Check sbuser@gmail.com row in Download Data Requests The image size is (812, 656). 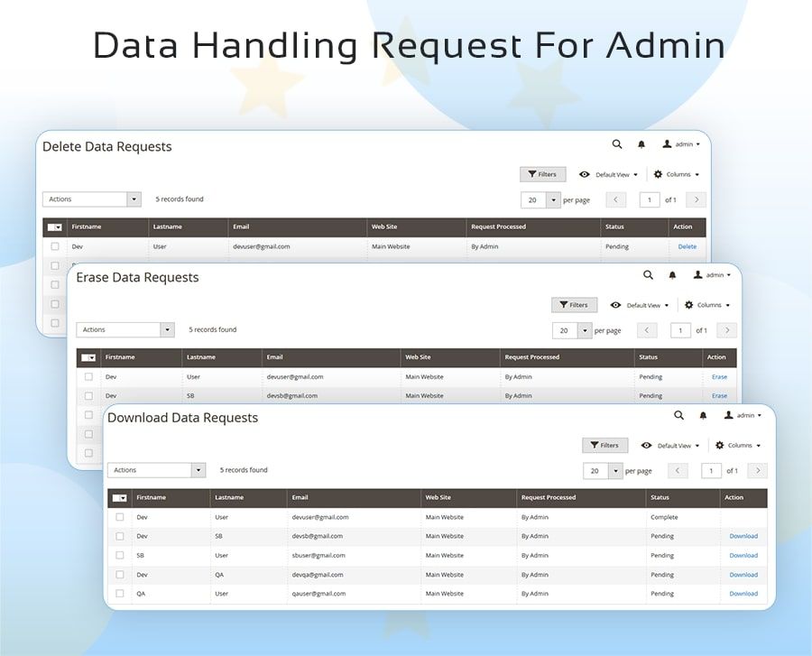tap(120, 555)
